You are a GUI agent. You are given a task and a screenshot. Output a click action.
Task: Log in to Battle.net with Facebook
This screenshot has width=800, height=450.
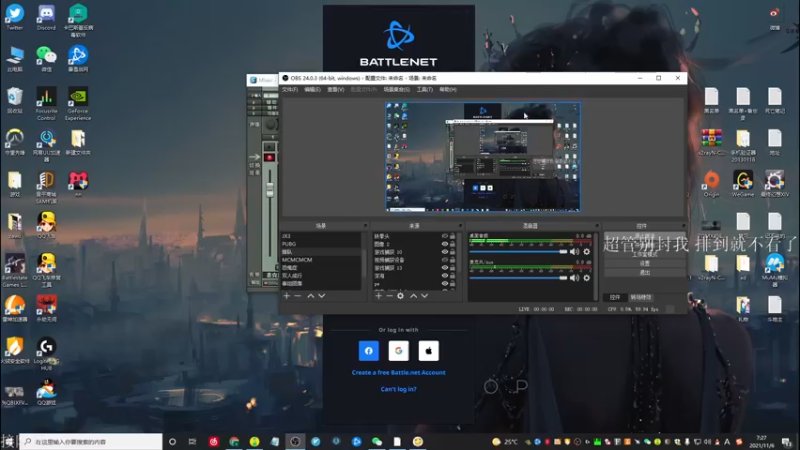369,351
